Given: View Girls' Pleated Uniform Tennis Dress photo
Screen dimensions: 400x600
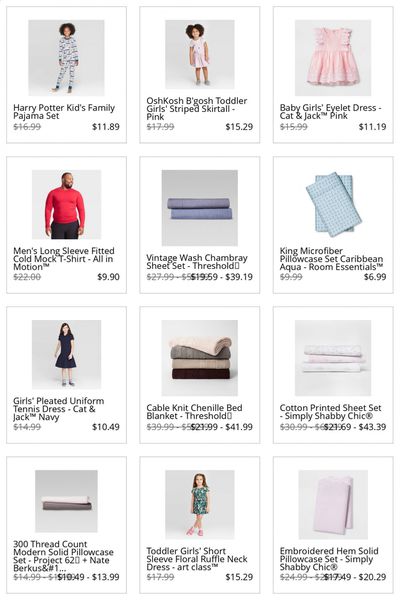Looking at the screenshot, I should click(x=66, y=354).
